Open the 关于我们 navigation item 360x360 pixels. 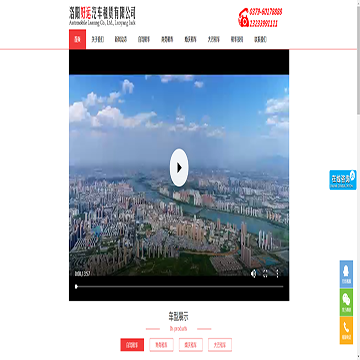(x=98, y=39)
